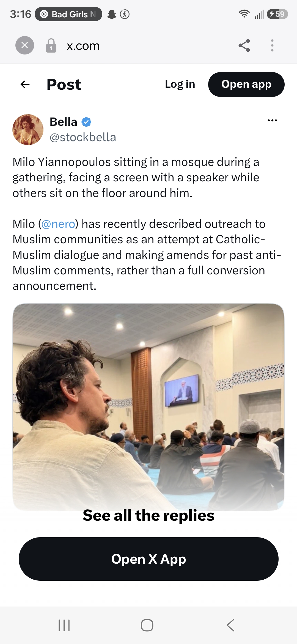This screenshot has width=297, height=644.
Task: Open the mosque photo in the post
Action: click(x=148, y=407)
